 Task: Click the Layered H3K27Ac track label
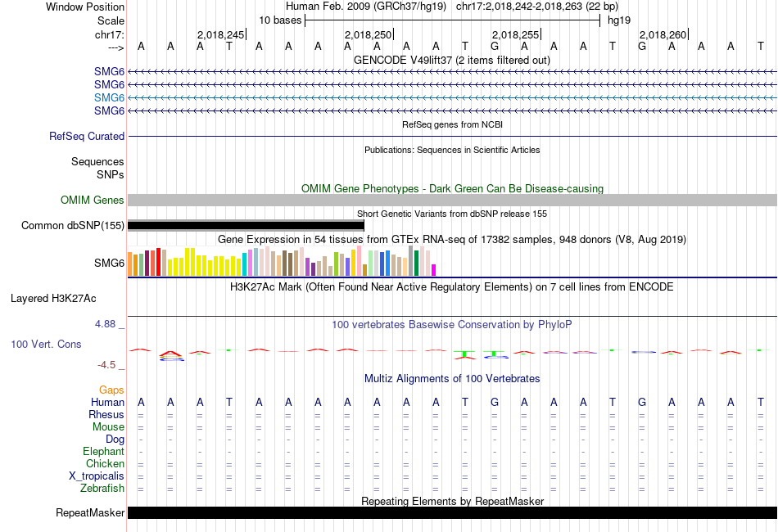[x=53, y=299]
